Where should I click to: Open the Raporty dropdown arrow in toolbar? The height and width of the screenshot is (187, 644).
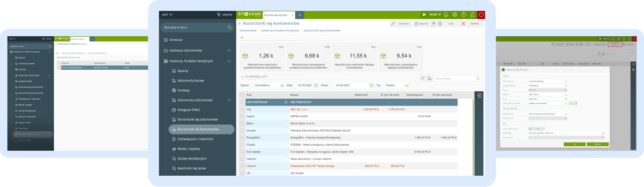click(x=433, y=23)
